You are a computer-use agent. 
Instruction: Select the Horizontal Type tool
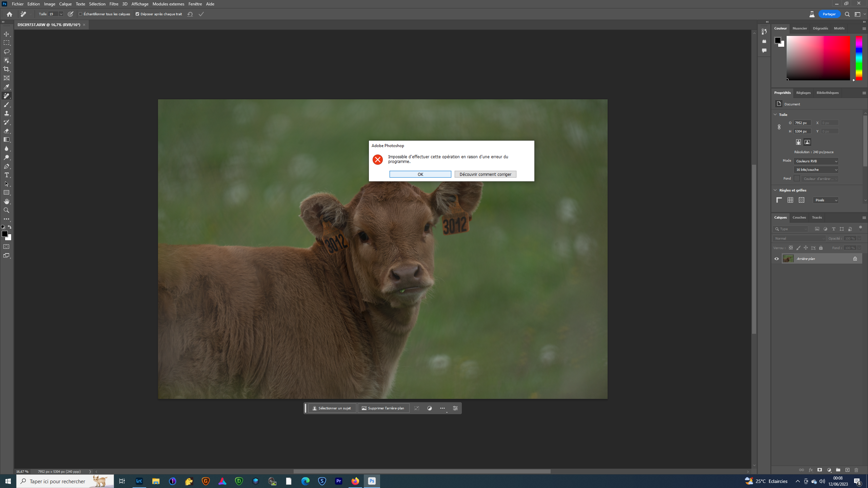click(7, 175)
